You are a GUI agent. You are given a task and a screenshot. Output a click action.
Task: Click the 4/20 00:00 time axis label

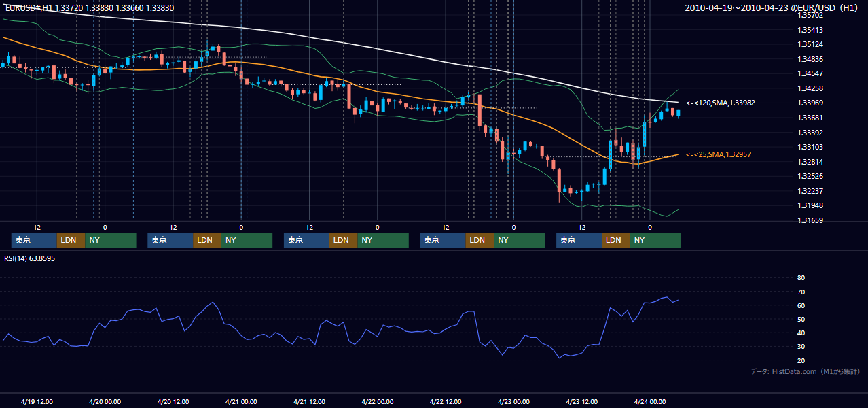coord(105,402)
